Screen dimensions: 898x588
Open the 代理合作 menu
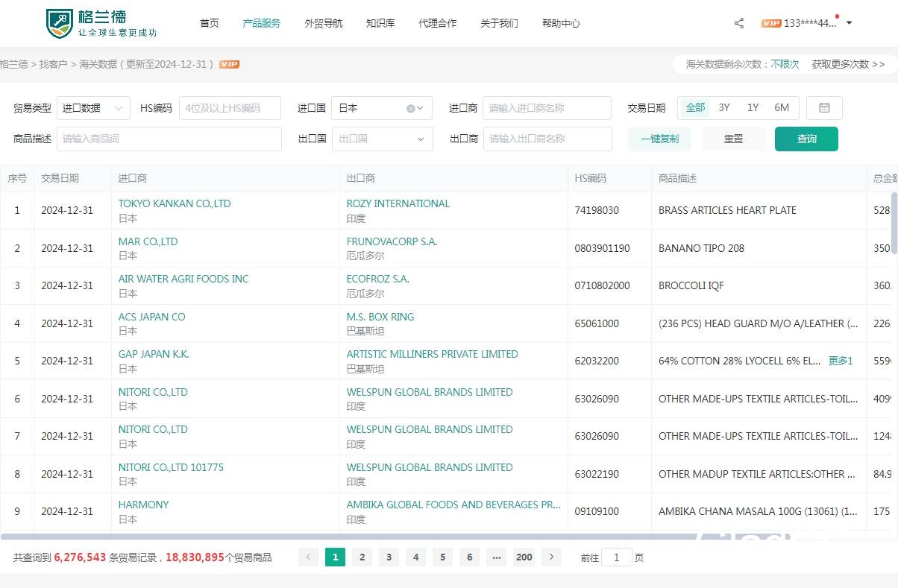point(438,23)
